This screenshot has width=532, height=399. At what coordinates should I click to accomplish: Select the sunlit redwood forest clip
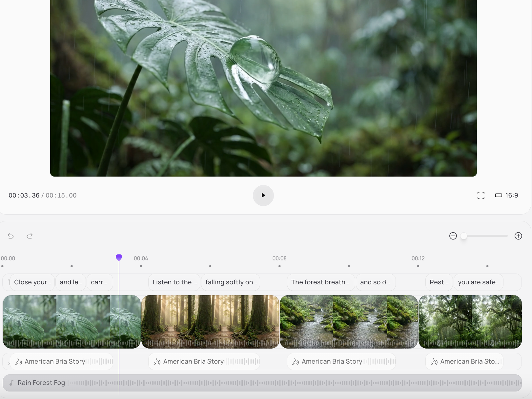(x=210, y=321)
